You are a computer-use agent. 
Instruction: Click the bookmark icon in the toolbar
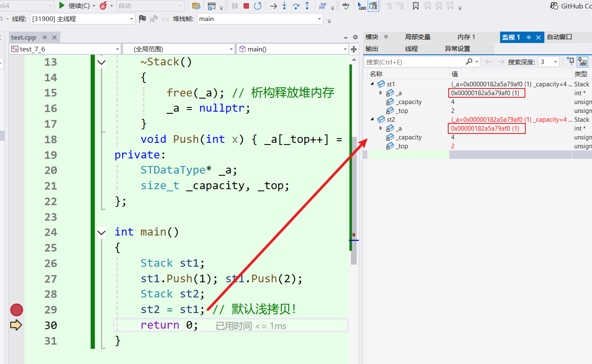(x=416, y=6)
